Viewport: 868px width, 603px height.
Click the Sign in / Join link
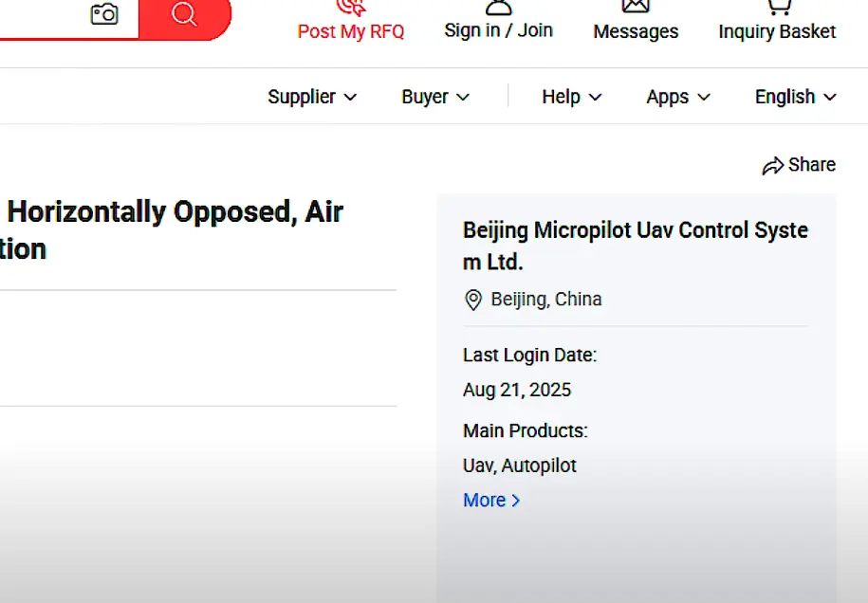coord(498,30)
